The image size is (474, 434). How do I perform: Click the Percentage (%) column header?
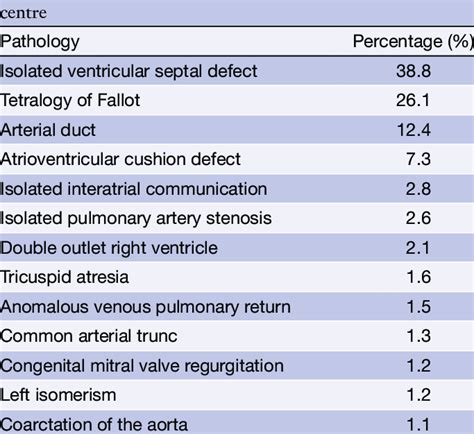click(x=413, y=42)
